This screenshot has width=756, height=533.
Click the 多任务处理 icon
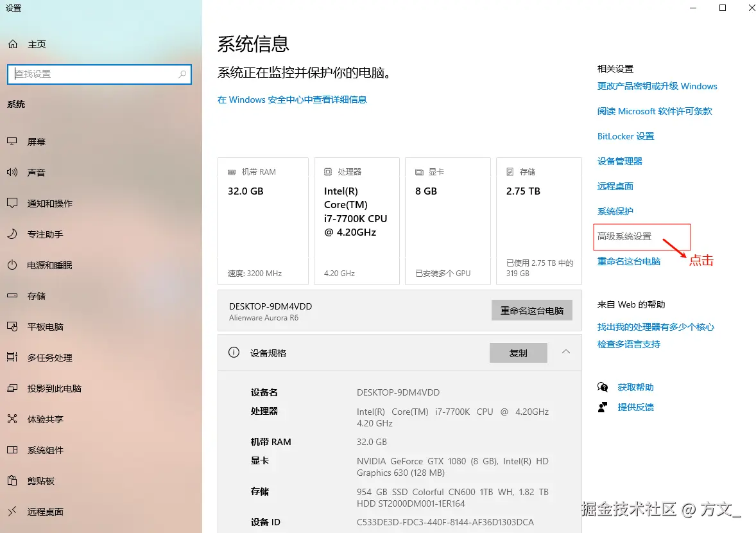[x=12, y=358]
